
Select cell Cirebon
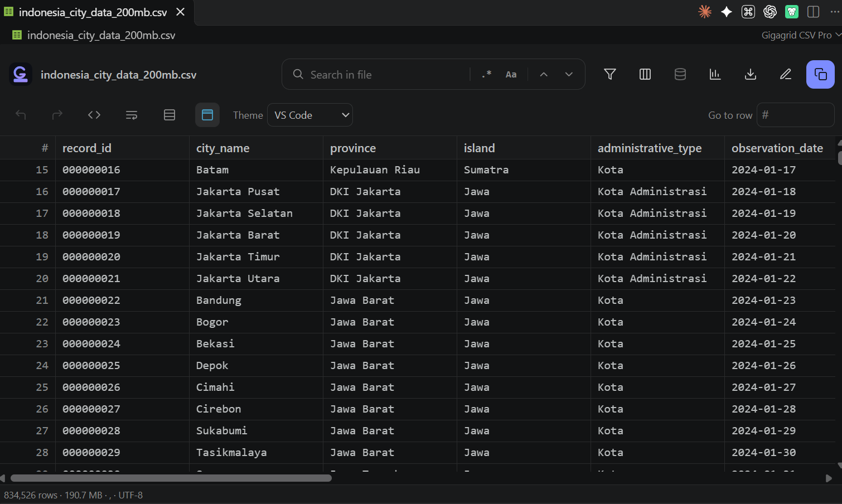coord(256,409)
